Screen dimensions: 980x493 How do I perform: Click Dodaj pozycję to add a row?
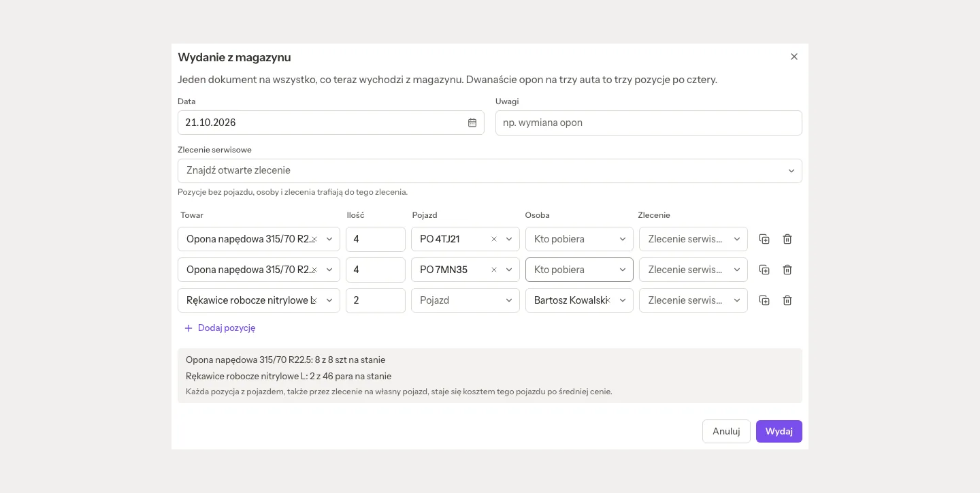220,328
